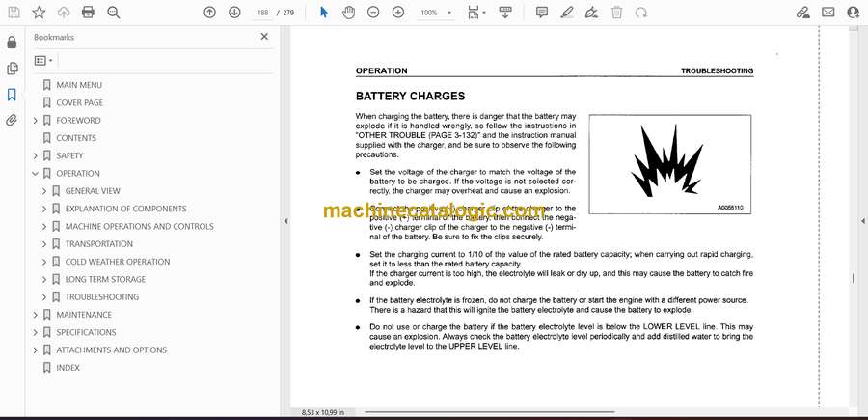Open the share with others icon
The height and width of the screenshot is (420, 868).
(854, 13)
